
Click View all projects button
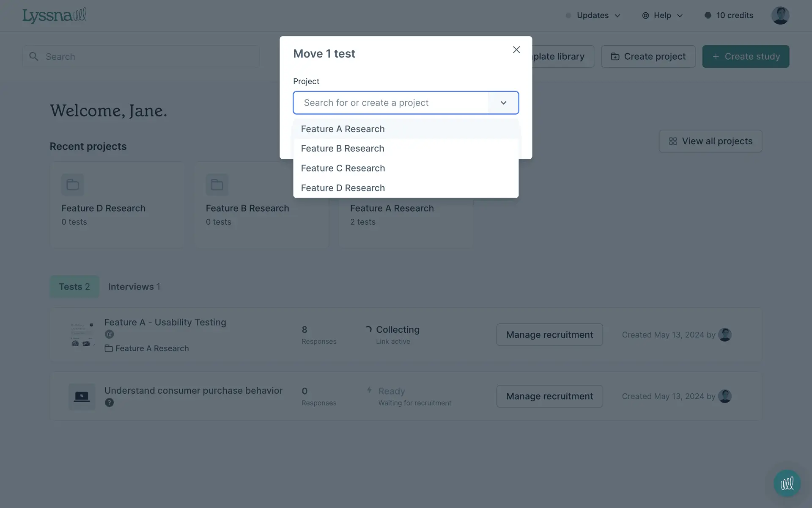pos(710,141)
